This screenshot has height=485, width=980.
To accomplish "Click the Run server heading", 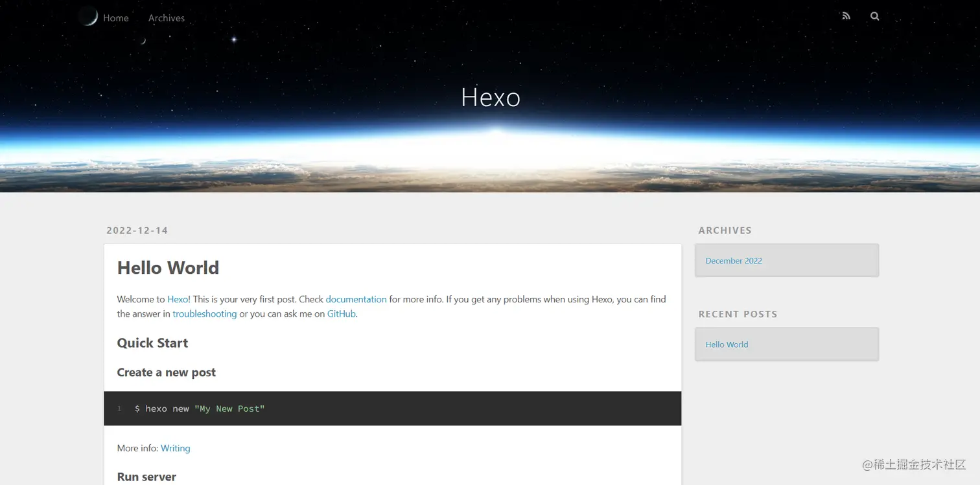I will point(146,477).
